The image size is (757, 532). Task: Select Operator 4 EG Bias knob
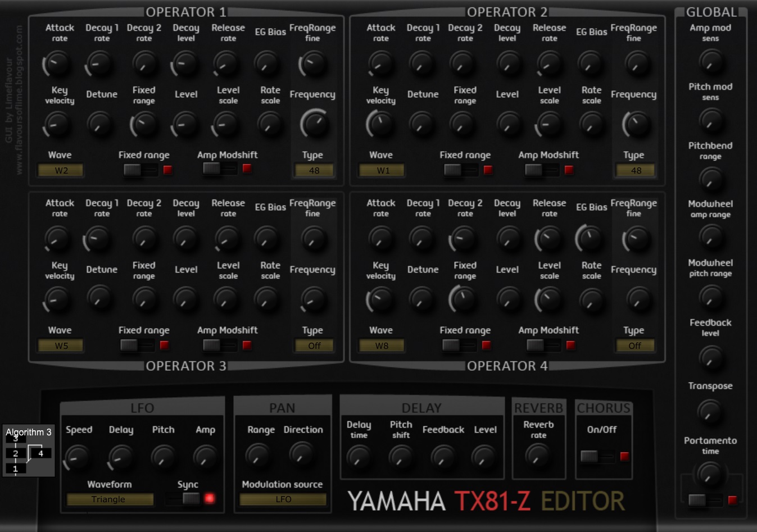point(590,238)
